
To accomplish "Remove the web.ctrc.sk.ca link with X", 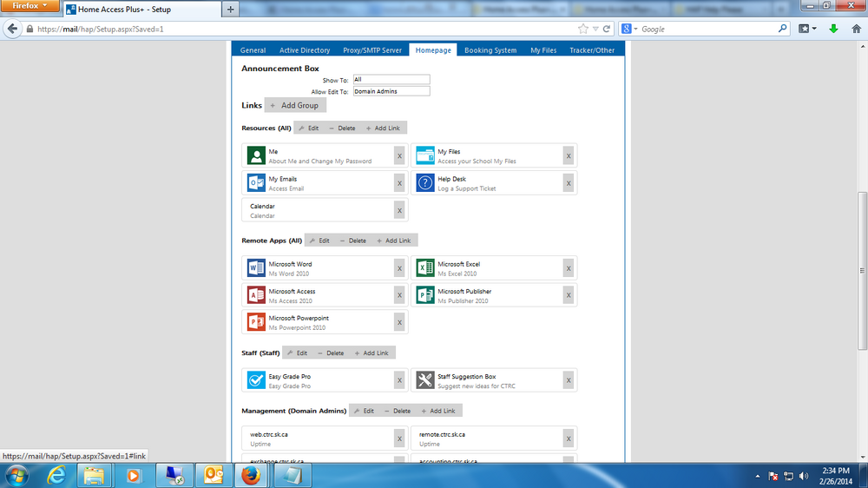I will [399, 439].
